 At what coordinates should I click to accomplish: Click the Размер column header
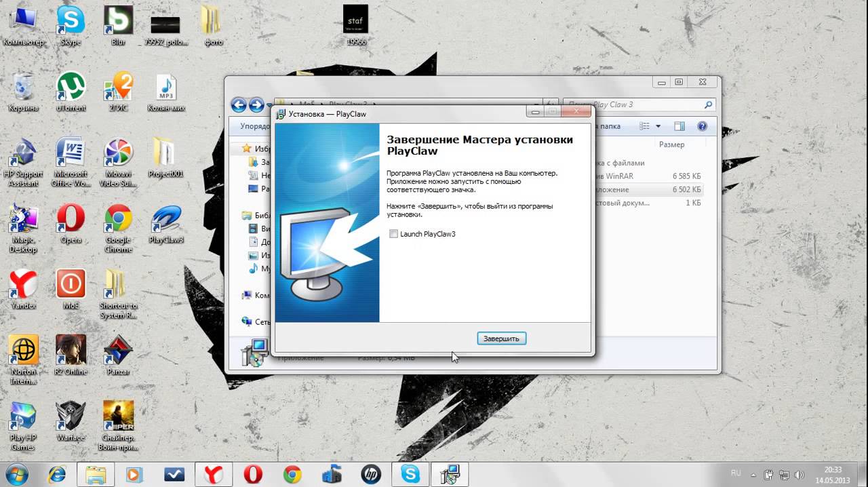(671, 144)
